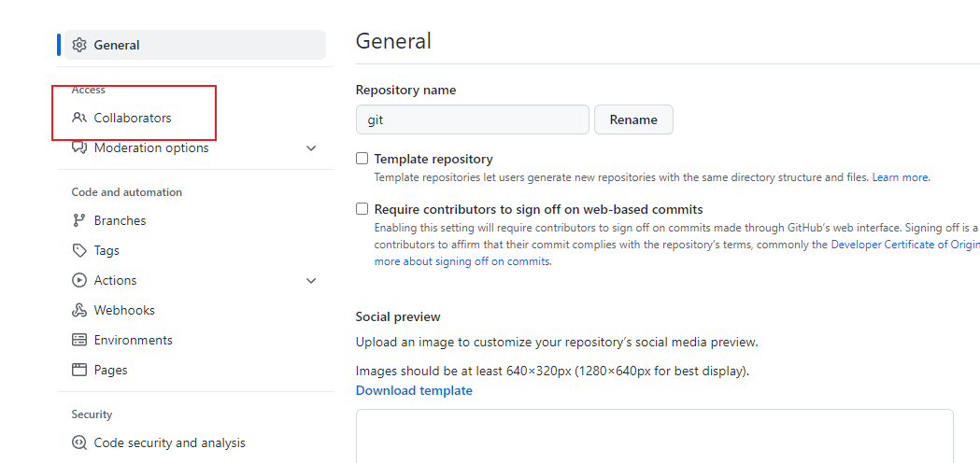This screenshot has height=463, width=980.
Task: Click the comment icon beside Moderation options
Action: click(x=78, y=148)
